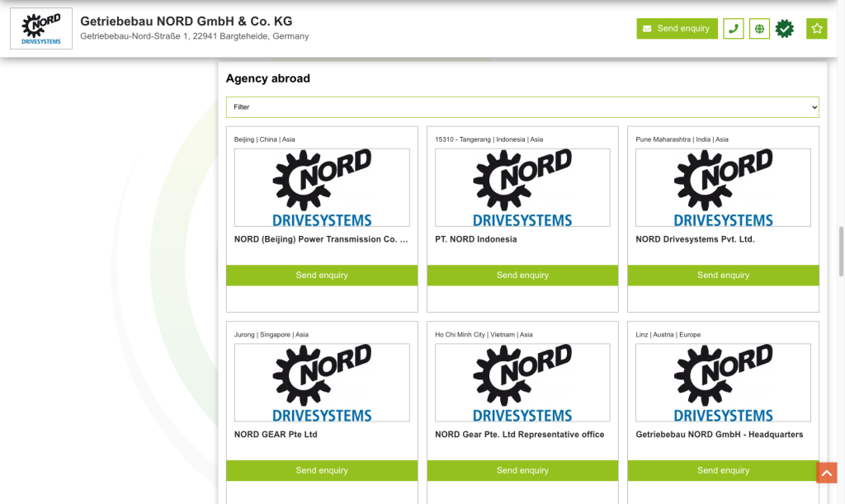Viewport: 845px width, 504px height.
Task: Click the phone contact icon
Action: coord(733,29)
